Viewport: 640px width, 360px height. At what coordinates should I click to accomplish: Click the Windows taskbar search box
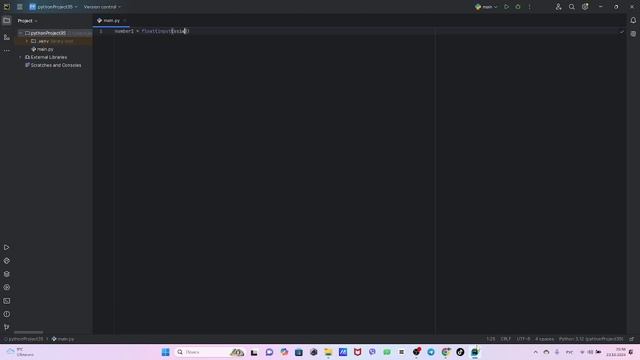click(x=209, y=352)
